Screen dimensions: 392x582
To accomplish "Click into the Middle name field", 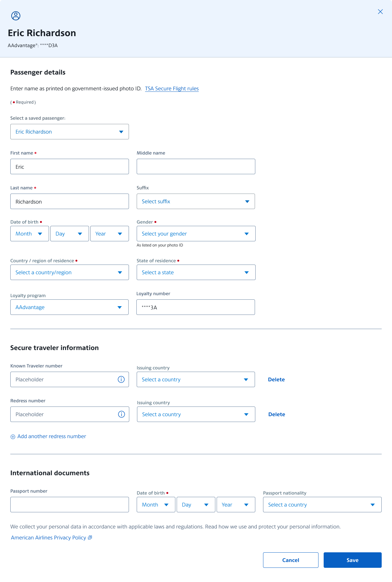I will [196, 166].
